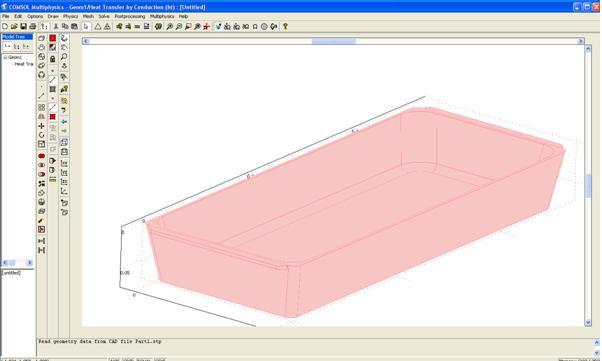Select the Heat Transfer tree item
The width and height of the screenshot is (602, 361).
[x=24, y=64]
